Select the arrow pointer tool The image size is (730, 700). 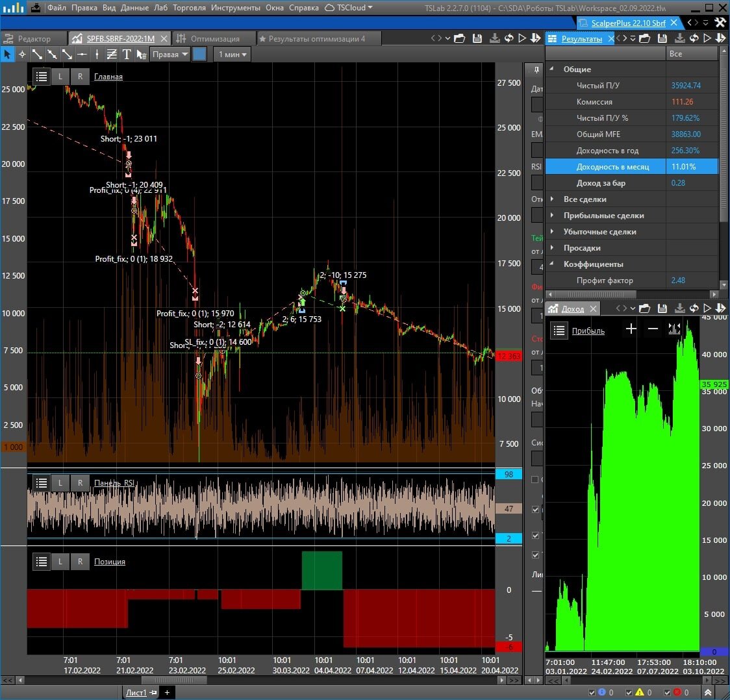(x=7, y=55)
